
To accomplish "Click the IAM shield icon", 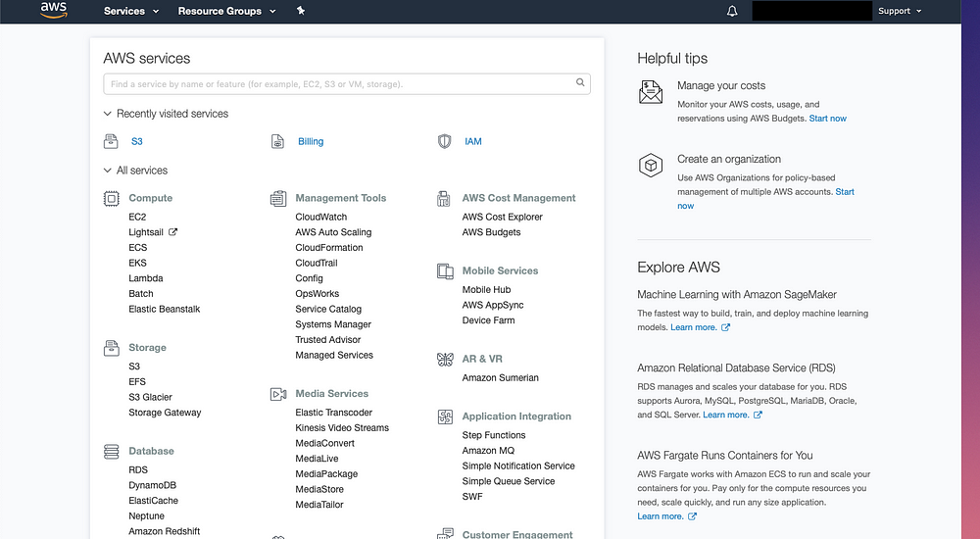I will 444,141.
